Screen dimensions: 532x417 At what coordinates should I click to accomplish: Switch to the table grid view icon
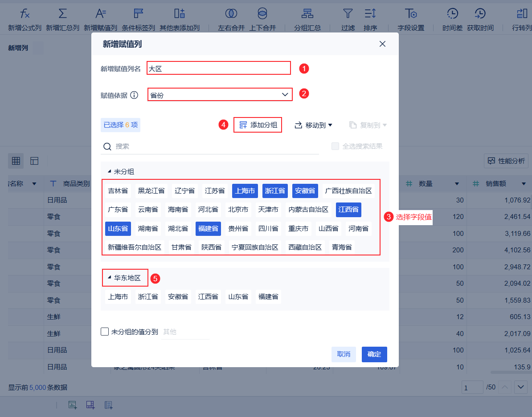(16, 161)
